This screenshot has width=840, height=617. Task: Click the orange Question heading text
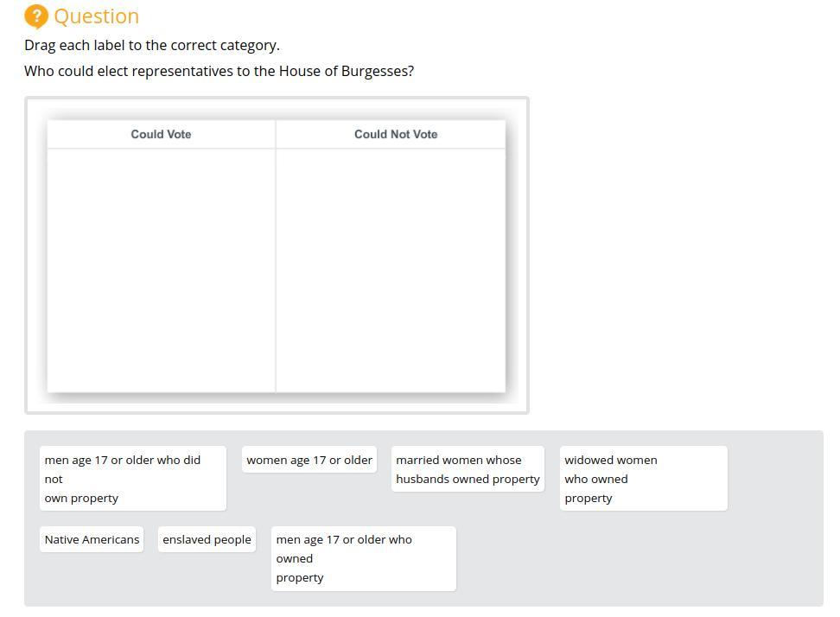(96, 16)
